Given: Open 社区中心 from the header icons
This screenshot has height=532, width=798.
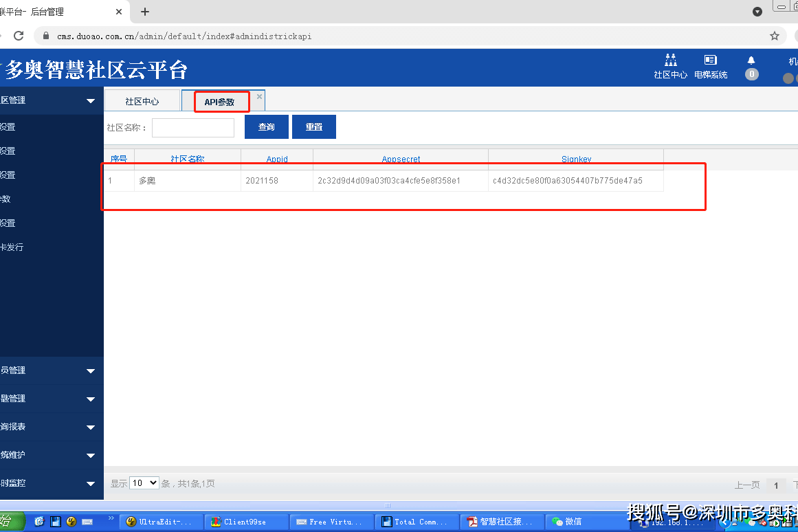Looking at the screenshot, I should click(x=670, y=67).
